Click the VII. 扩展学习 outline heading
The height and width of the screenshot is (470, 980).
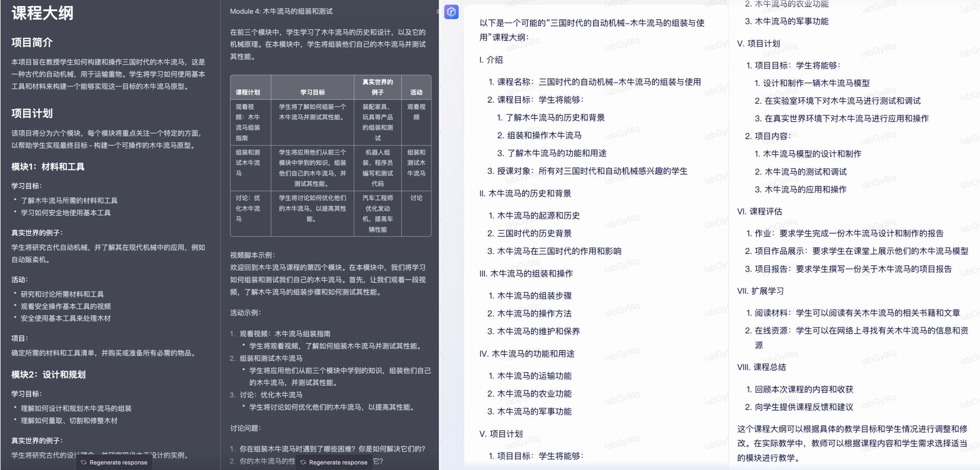[760, 291]
